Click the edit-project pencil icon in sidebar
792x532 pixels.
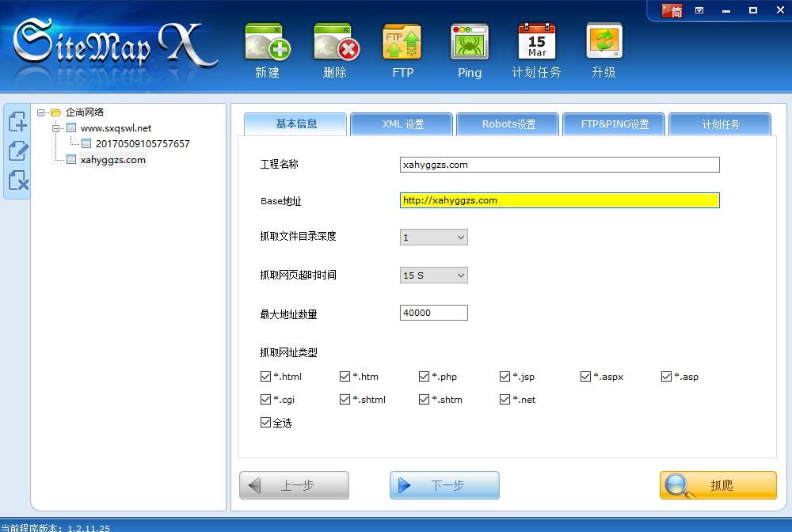[x=17, y=151]
